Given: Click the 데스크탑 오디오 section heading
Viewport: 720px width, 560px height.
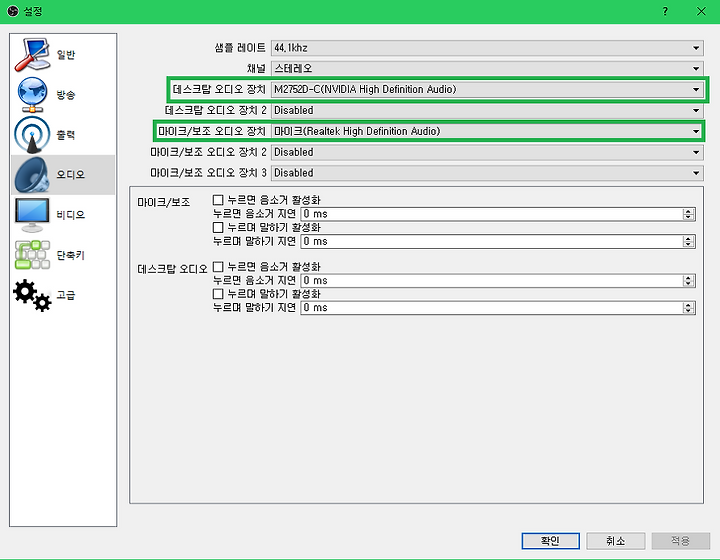Looking at the screenshot, I should click(x=172, y=269).
